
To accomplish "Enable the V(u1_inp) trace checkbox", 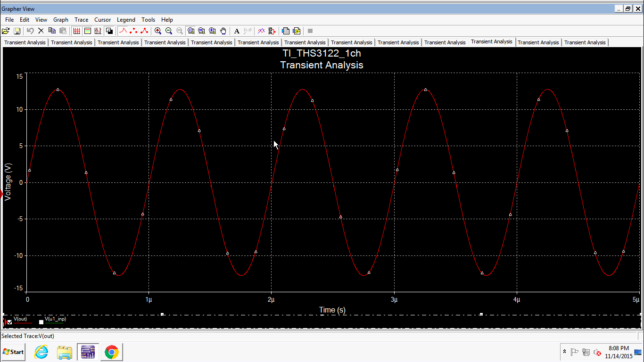I will click(41, 322).
